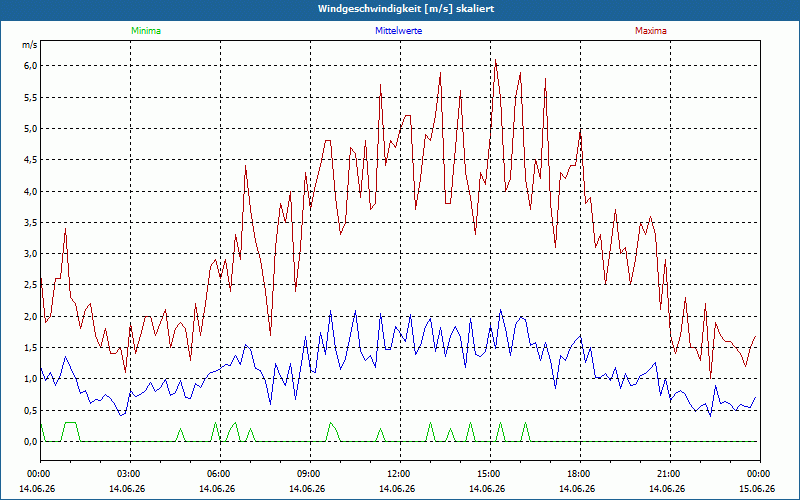The height and width of the screenshot is (500, 800).
Task: Select the 5,5 y-axis value
Action: tap(31, 97)
